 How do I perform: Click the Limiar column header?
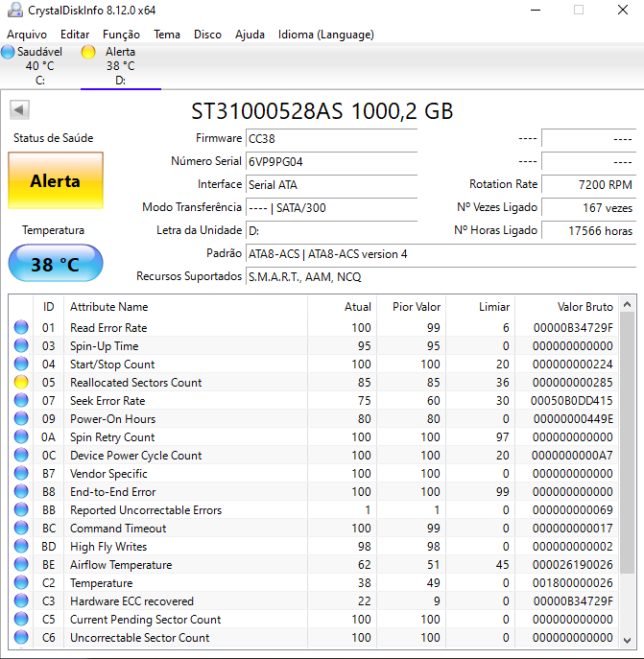coord(481,307)
